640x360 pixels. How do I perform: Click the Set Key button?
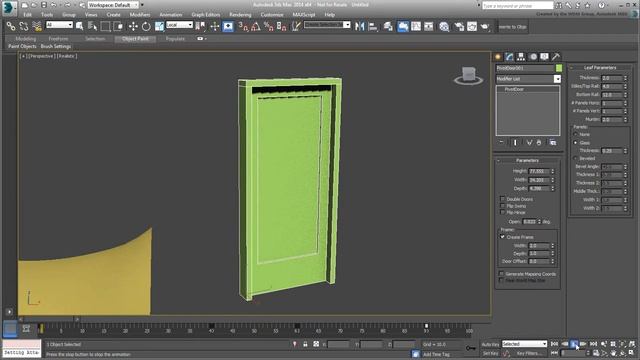coord(490,353)
